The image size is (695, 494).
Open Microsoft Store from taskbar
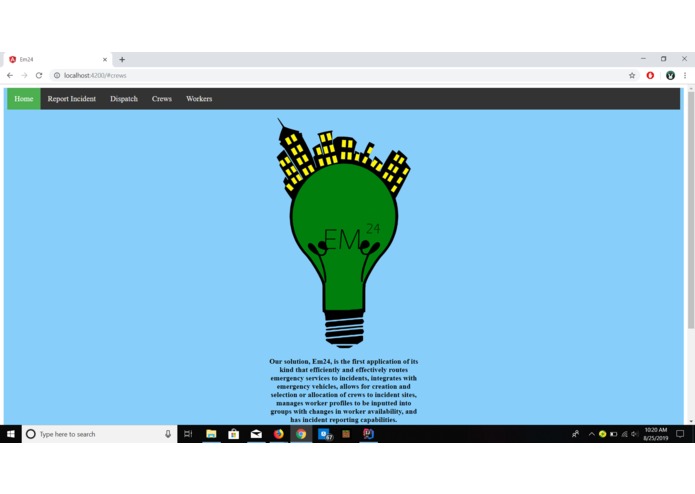click(x=234, y=434)
